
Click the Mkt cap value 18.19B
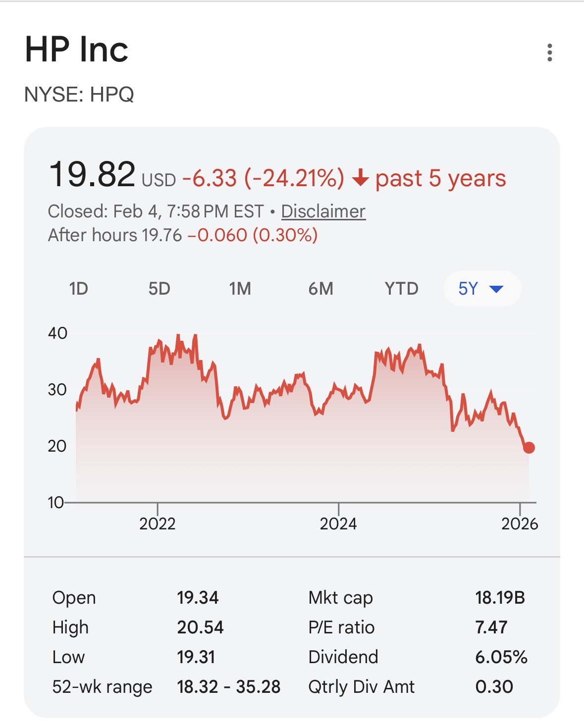[500, 598]
